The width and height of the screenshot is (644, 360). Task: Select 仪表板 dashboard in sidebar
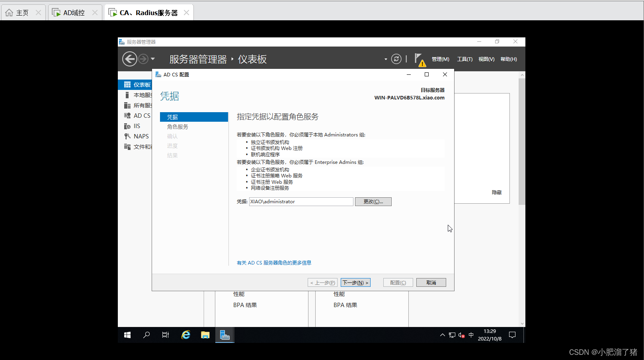point(135,85)
